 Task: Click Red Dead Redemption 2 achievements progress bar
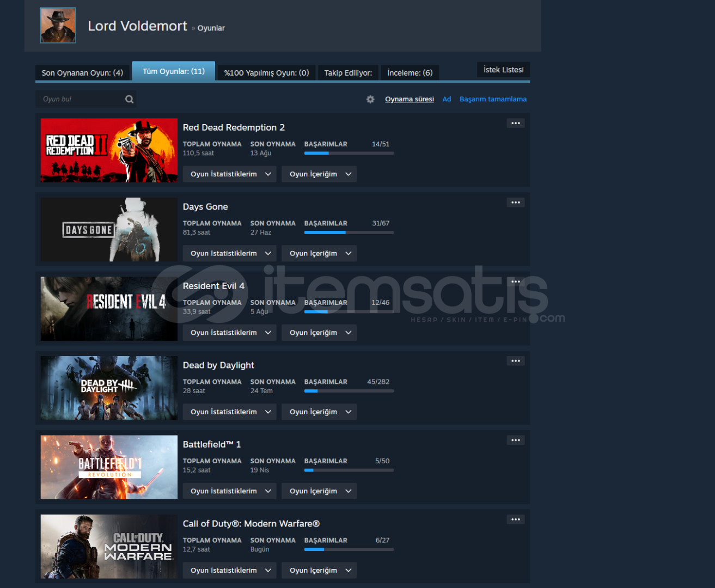coord(349,154)
